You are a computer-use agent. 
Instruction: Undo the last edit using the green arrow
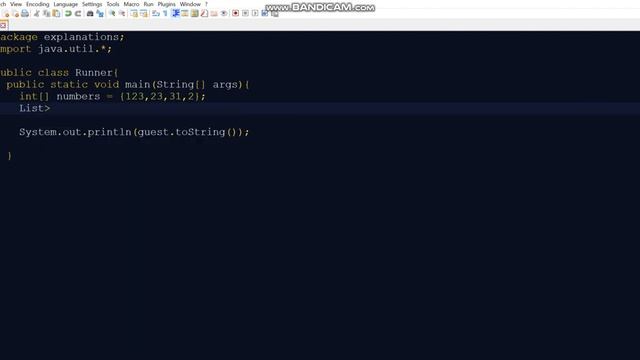68,13
